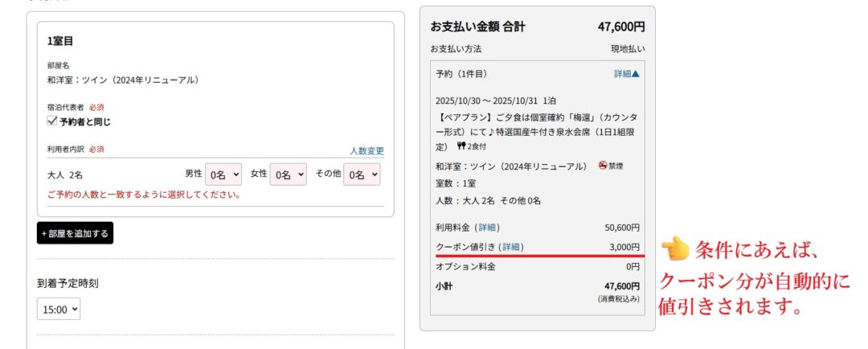Click the 1室目 room heading
868x349 pixels.
tap(61, 41)
